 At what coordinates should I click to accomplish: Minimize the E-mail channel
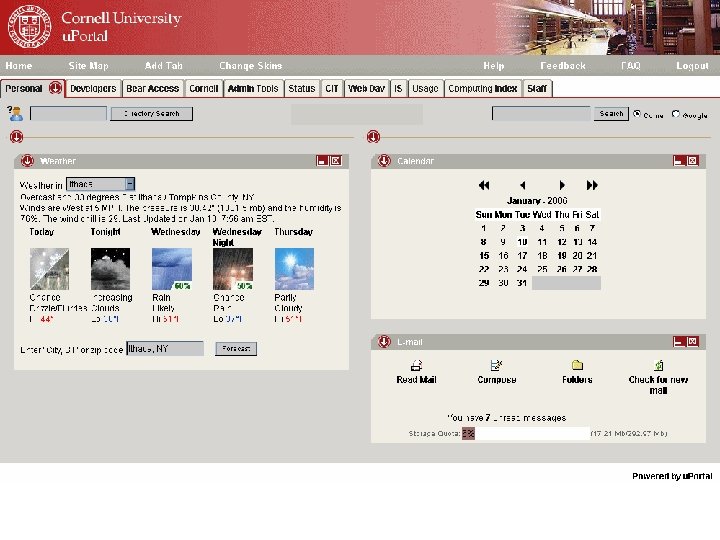pyautogui.click(x=679, y=342)
